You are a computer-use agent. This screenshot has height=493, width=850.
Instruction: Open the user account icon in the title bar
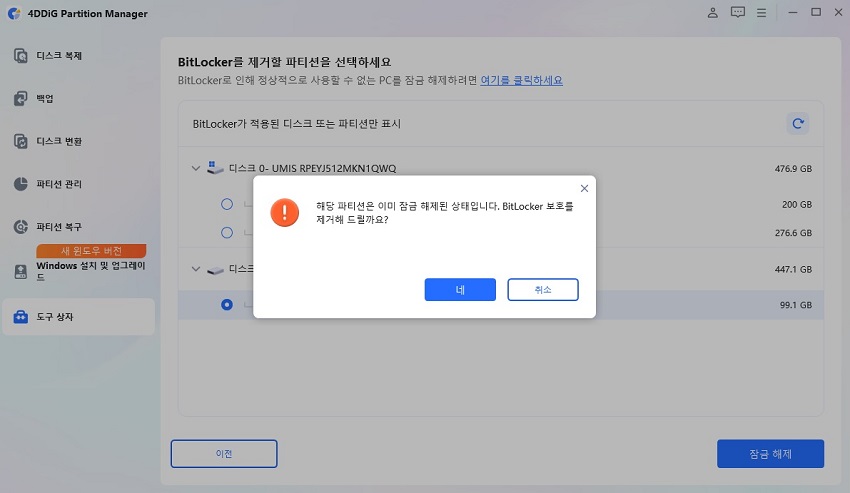(x=713, y=12)
